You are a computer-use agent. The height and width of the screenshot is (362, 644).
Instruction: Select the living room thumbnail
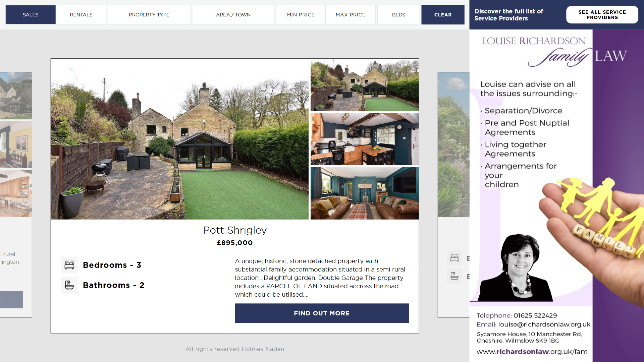365,193
